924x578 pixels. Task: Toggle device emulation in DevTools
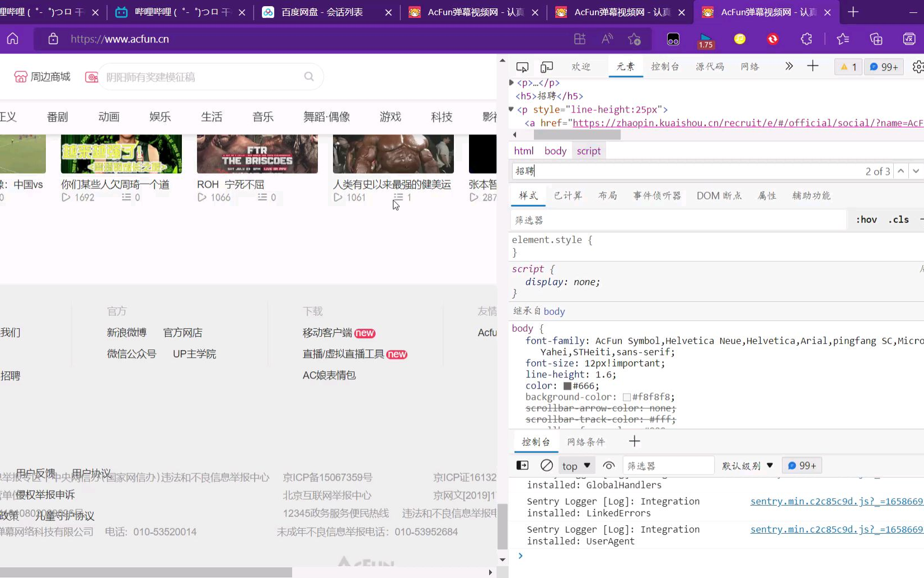point(547,67)
